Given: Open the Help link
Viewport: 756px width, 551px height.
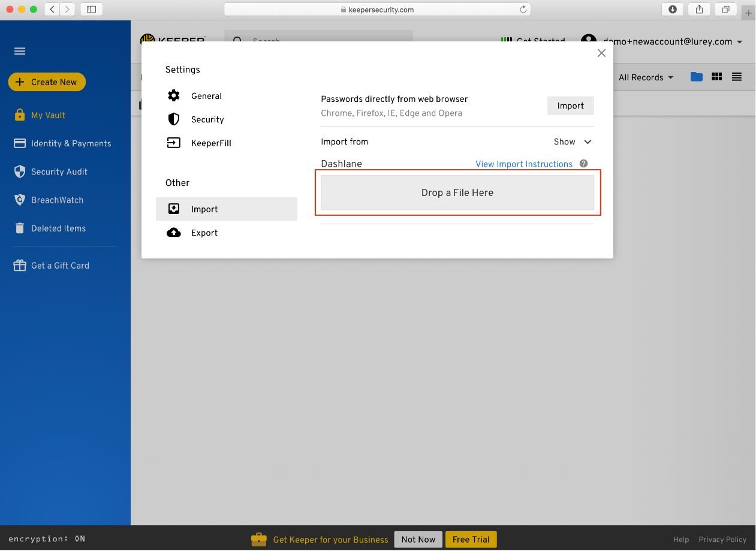Looking at the screenshot, I should tap(681, 540).
